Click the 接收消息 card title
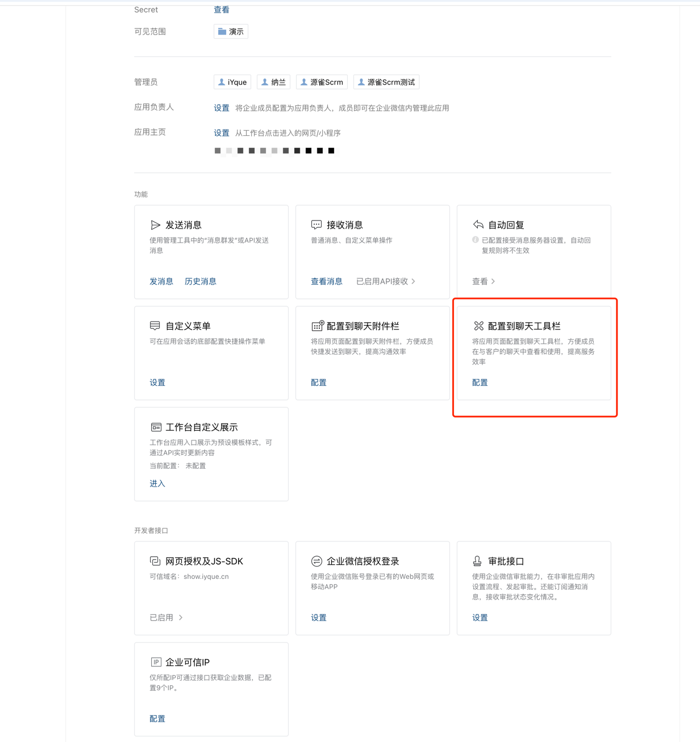This screenshot has height=742, width=700. [345, 225]
